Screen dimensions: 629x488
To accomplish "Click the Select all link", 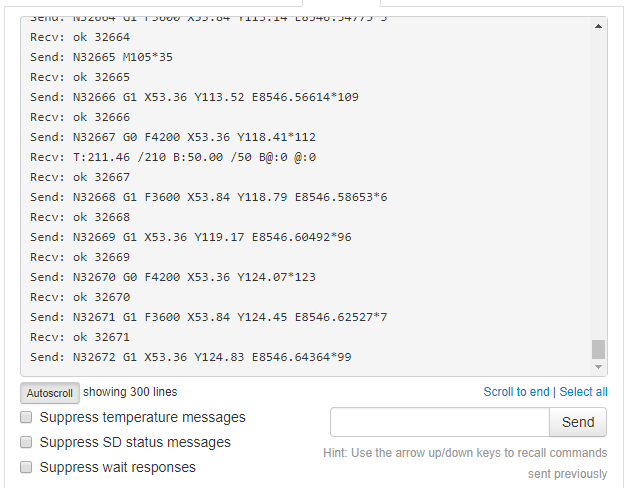I will (583, 392).
